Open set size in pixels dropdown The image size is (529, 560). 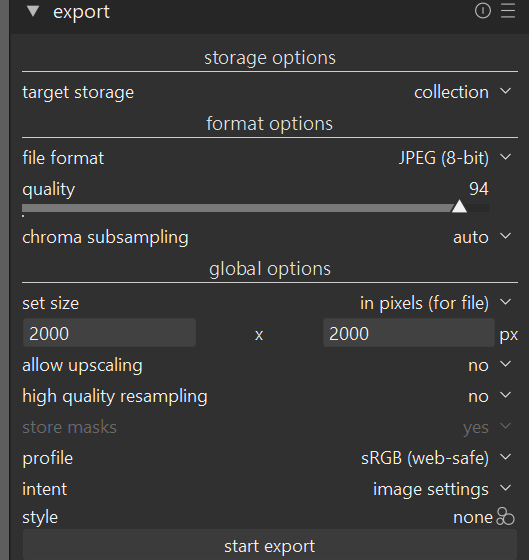[270, 303]
